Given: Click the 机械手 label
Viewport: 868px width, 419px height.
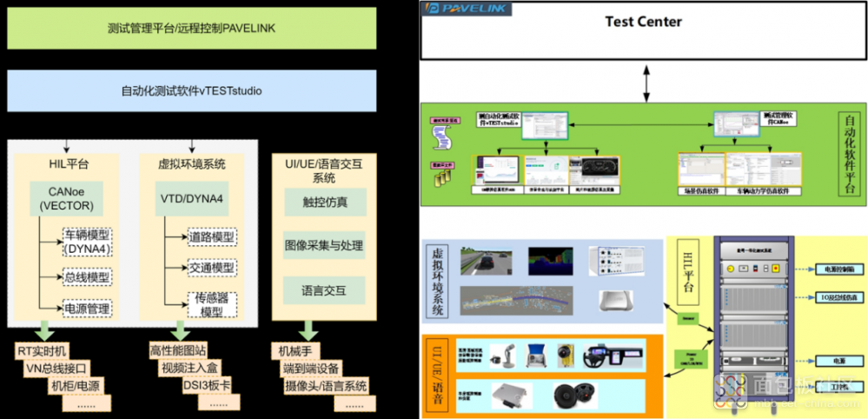Looking at the screenshot, I should [x=295, y=350].
